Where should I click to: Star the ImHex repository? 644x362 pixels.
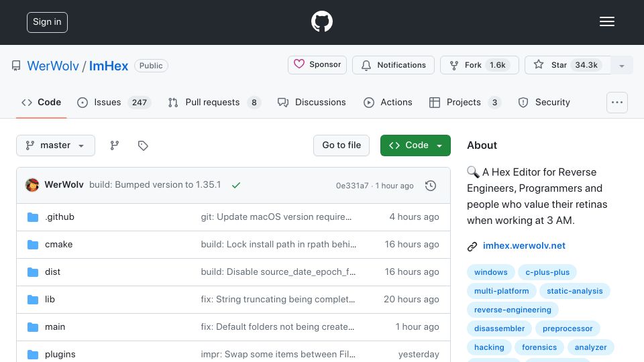(x=568, y=65)
